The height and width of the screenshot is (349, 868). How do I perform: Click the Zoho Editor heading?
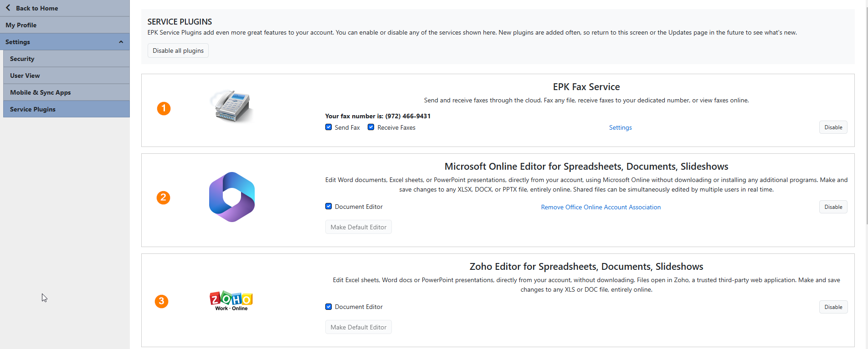tap(586, 267)
